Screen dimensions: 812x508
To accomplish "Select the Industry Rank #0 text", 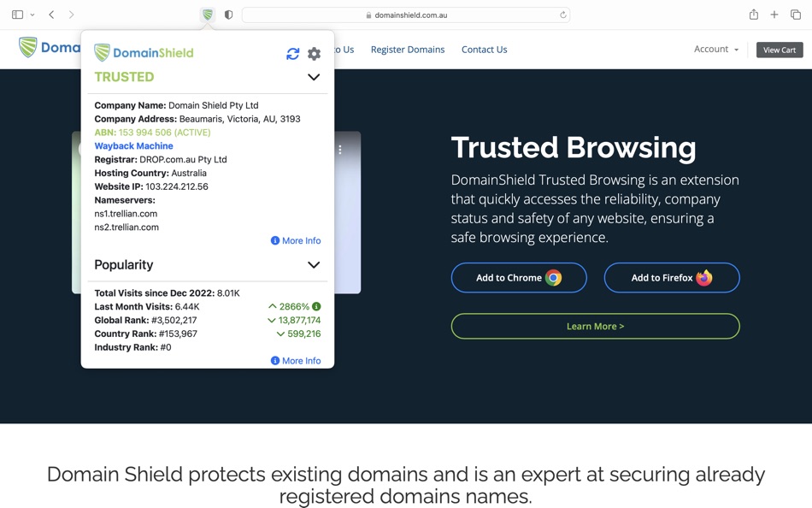I will pos(132,347).
